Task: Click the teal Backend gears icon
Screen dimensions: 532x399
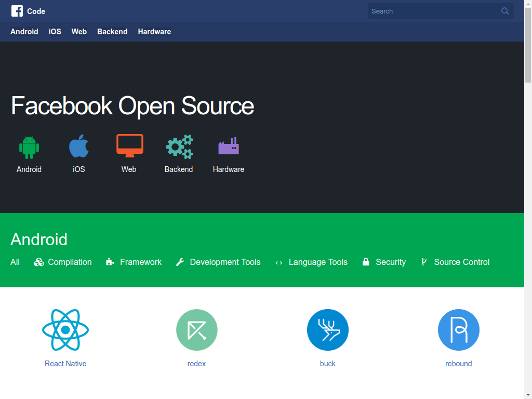Action: click(x=179, y=147)
